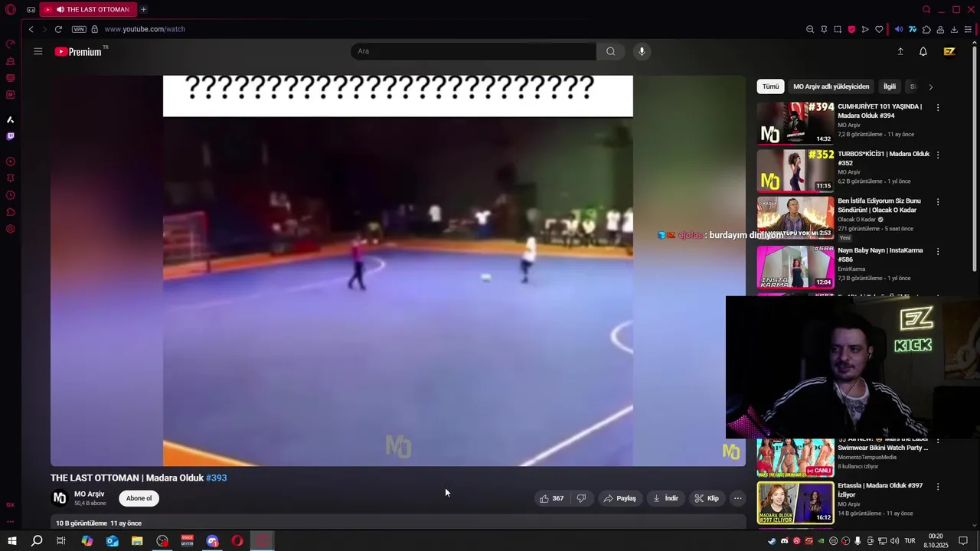Subscribe with Abone ol button
Viewport: 980px width, 551px height.
pyautogui.click(x=139, y=498)
